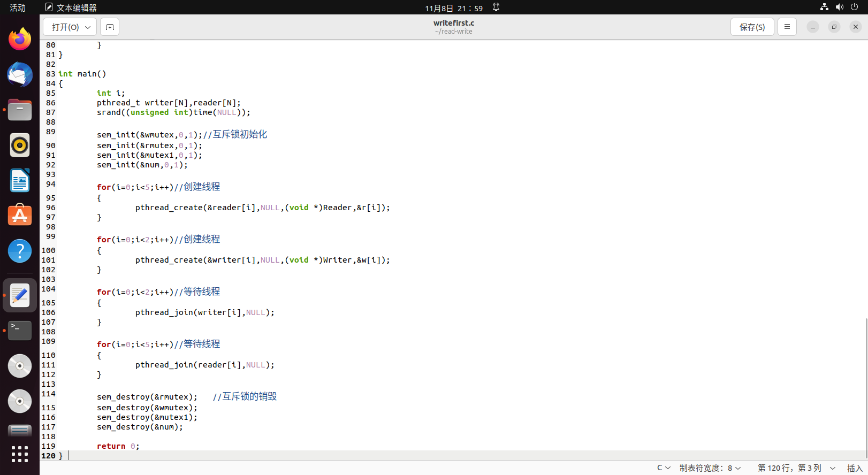The image size is (868, 475).
Task: Open Rhythmbox music player
Action: pos(20,145)
